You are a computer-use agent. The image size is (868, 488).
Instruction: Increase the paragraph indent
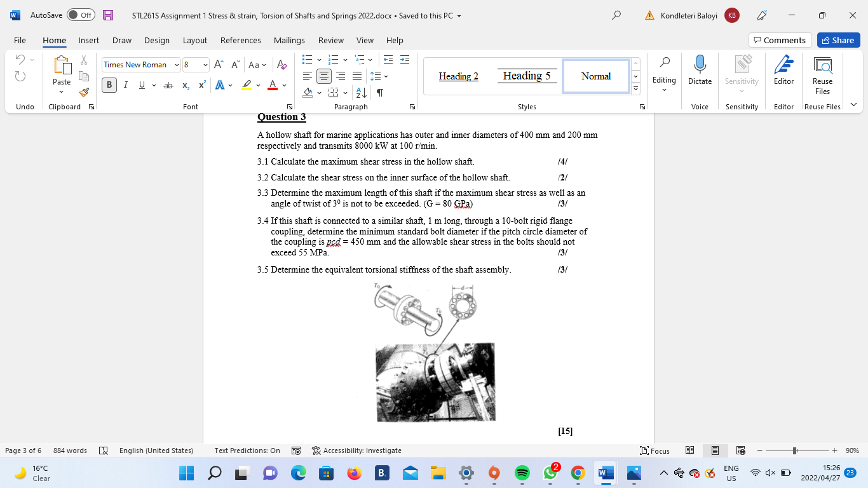click(x=404, y=60)
